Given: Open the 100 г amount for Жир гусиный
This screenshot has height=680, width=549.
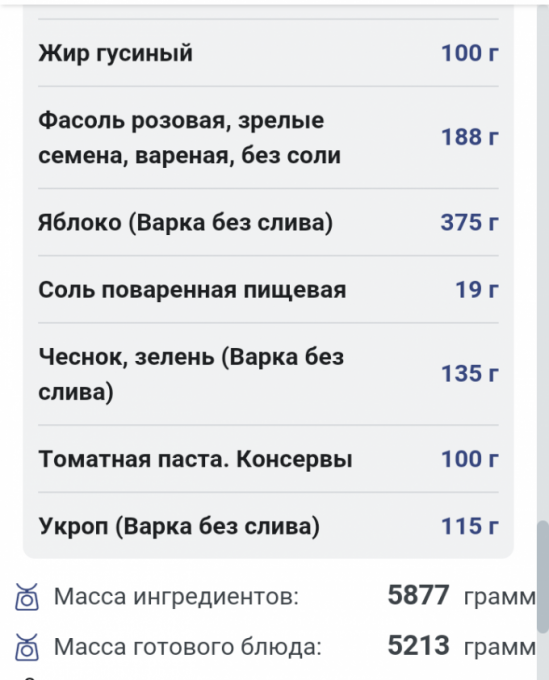Looking at the screenshot, I should 470,53.
